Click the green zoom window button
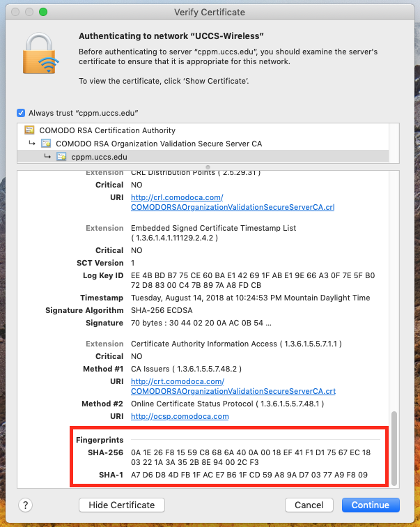 coord(43,12)
